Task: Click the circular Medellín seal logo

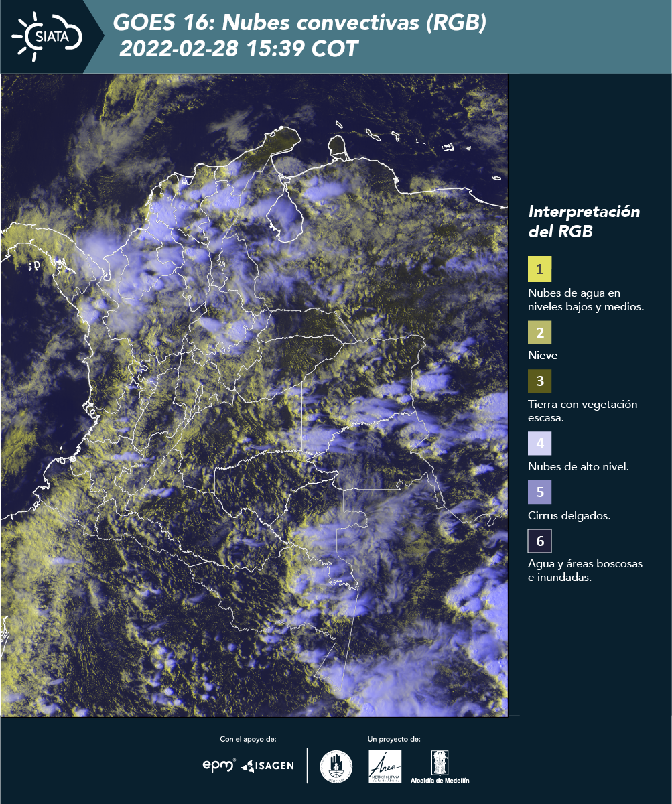Action: [x=336, y=766]
